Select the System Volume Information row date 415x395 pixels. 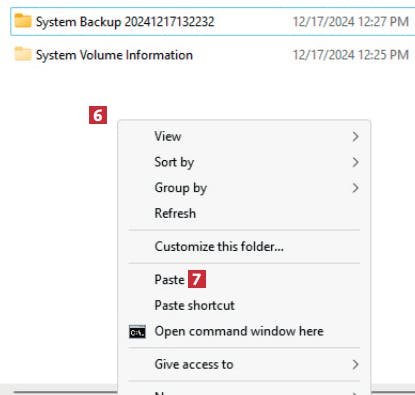pyautogui.click(x=351, y=55)
